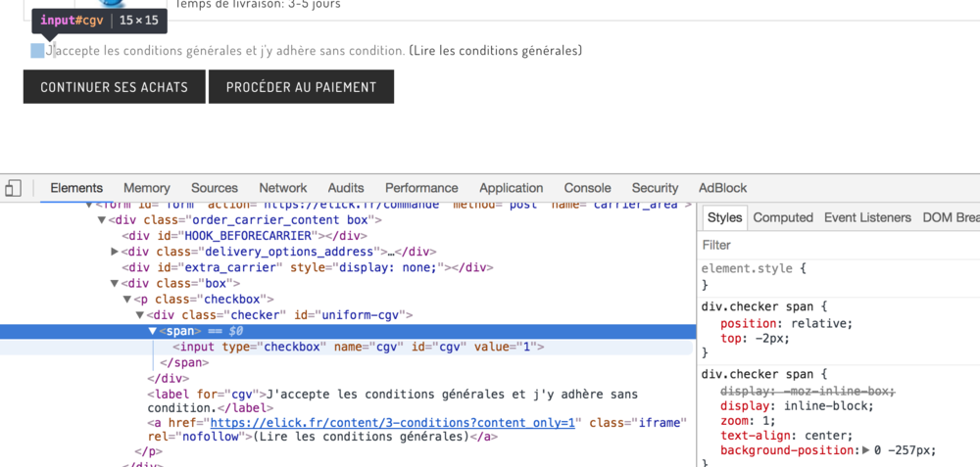Click the Filter field in Styles pane
The height and width of the screenshot is (467, 980).
(x=833, y=245)
